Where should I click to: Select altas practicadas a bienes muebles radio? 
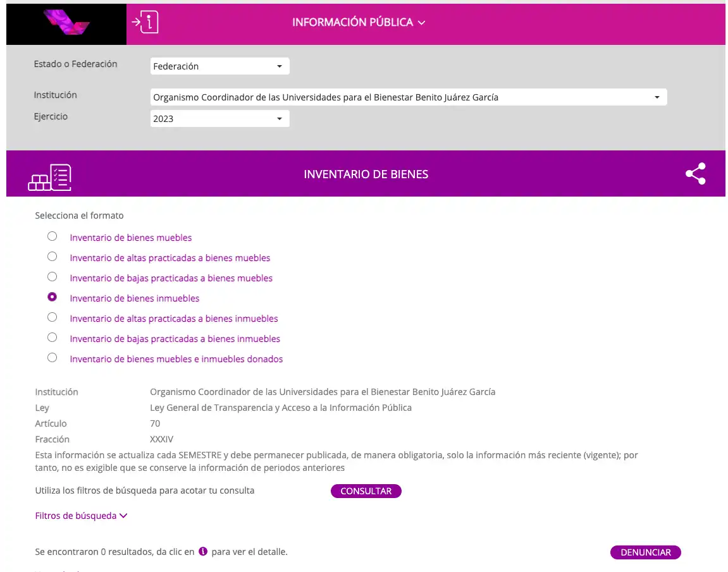point(52,257)
